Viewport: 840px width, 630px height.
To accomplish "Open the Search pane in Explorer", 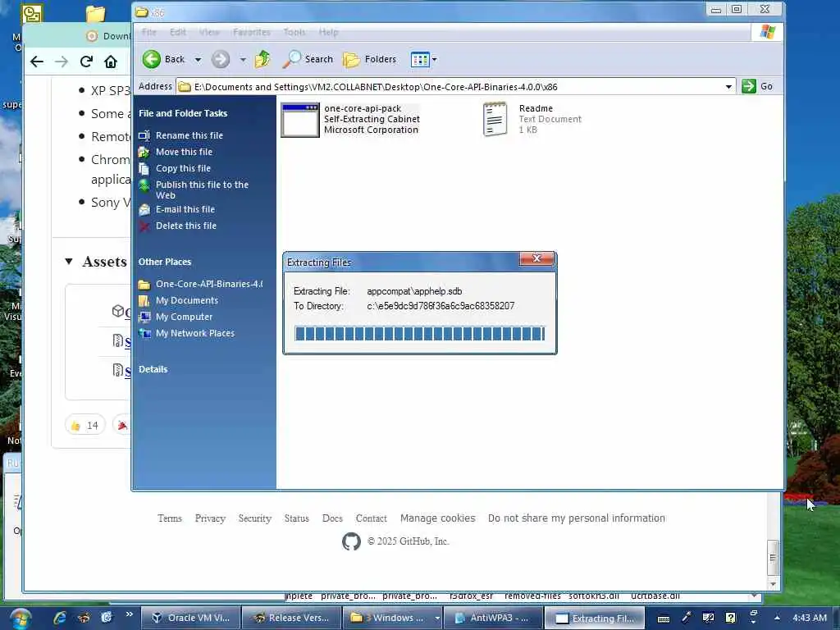I will [308, 59].
